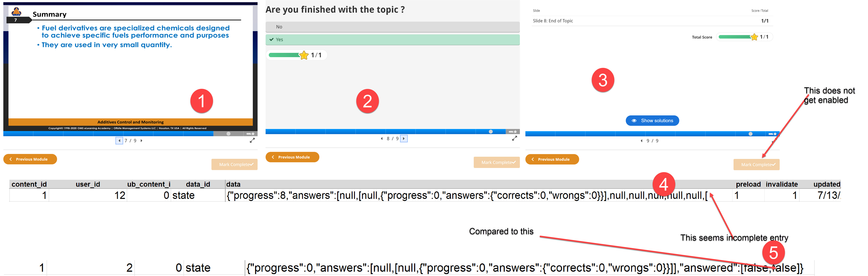Screen dimensions: 868x276
Task: Advance to next slide from slide 7
Action: coord(142,141)
